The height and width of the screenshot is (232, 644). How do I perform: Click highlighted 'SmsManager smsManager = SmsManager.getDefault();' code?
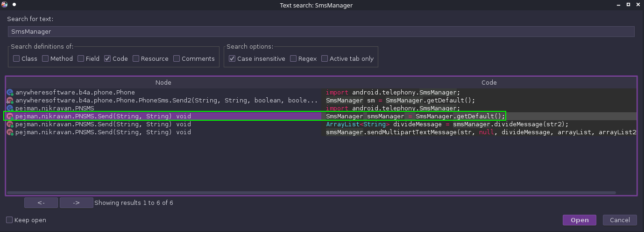pyautogui.click(x=415, y=116)
